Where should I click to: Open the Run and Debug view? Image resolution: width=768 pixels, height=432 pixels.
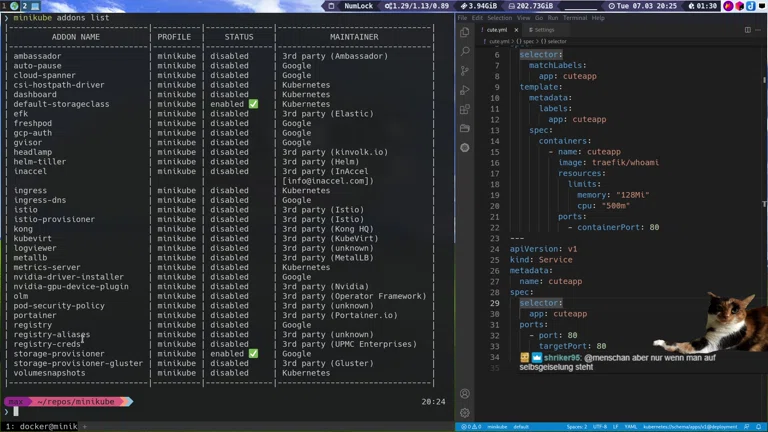click(x=465, y=90)
